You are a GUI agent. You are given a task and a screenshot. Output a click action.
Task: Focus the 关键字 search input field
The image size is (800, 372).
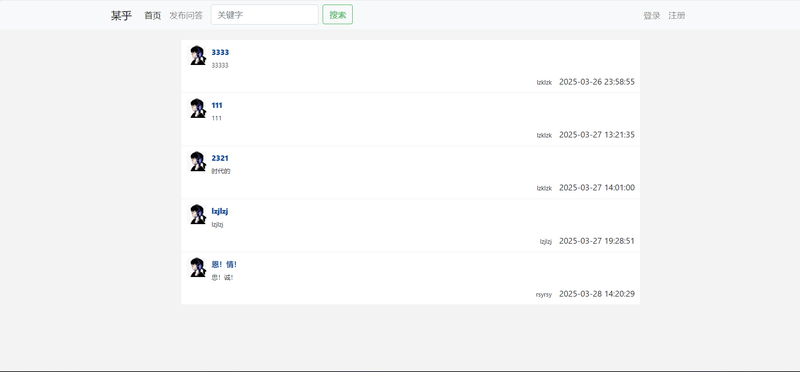click(x=264, y=15)
